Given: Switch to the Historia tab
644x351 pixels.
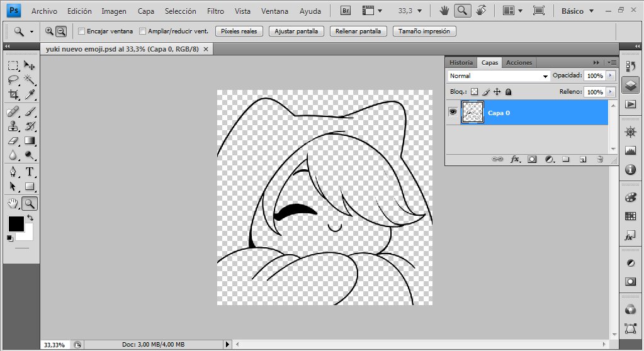Looking at the screenshot, I should [461, 63].
